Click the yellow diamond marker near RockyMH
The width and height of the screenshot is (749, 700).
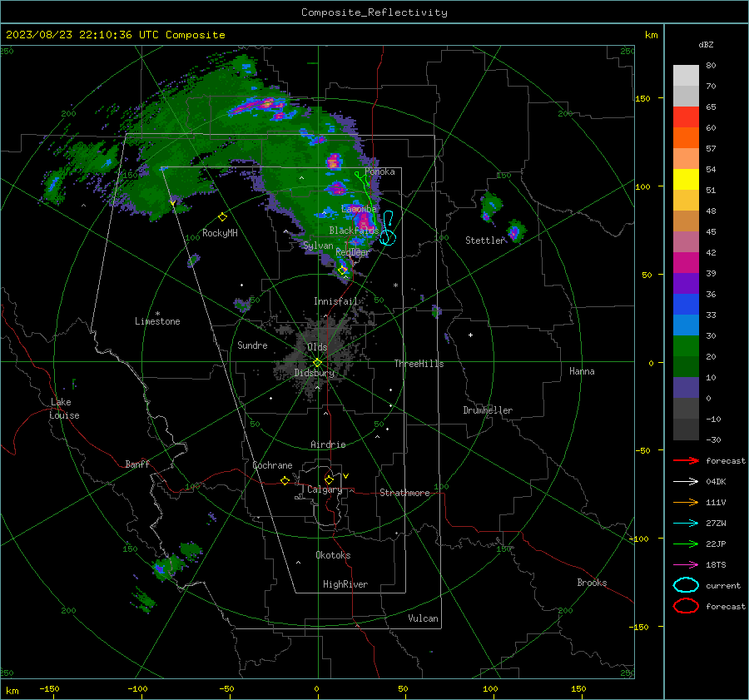click(222, 217)
